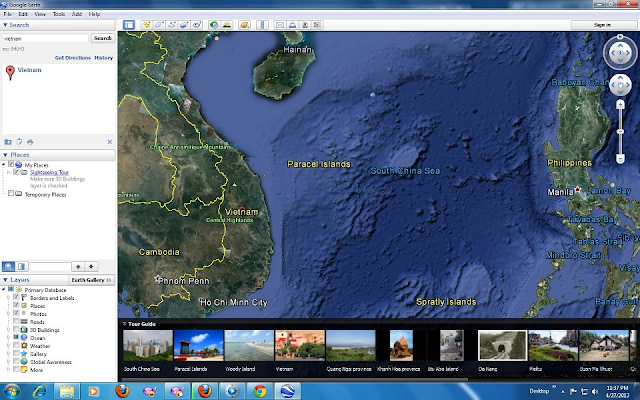
Task: Click the View in Google Maps icon
Action: point(305,25)
